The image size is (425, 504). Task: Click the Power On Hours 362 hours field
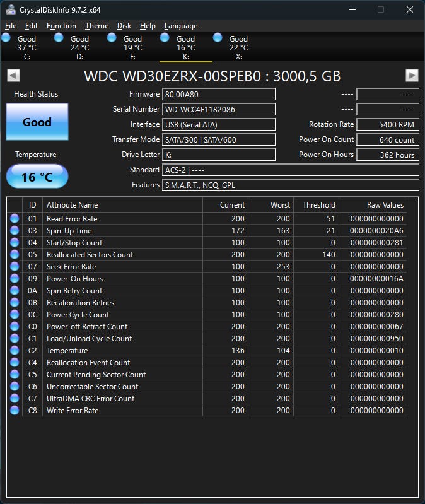[388, 155]
